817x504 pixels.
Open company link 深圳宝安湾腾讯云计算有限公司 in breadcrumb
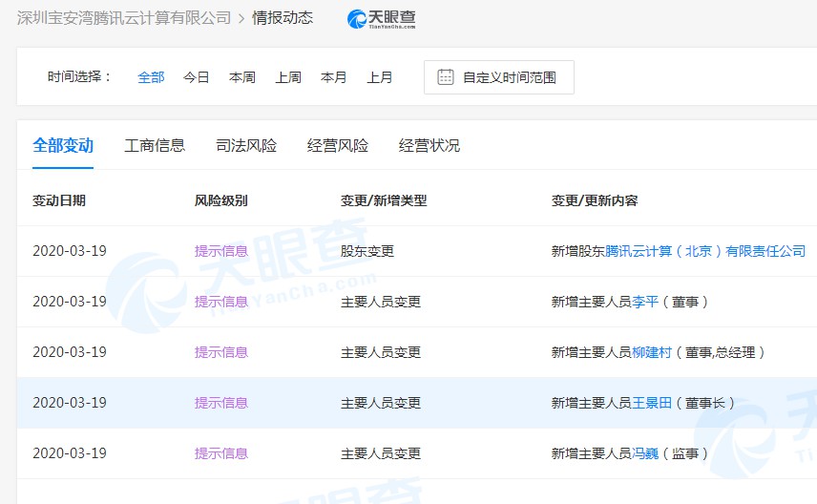[x=124, y=18]
